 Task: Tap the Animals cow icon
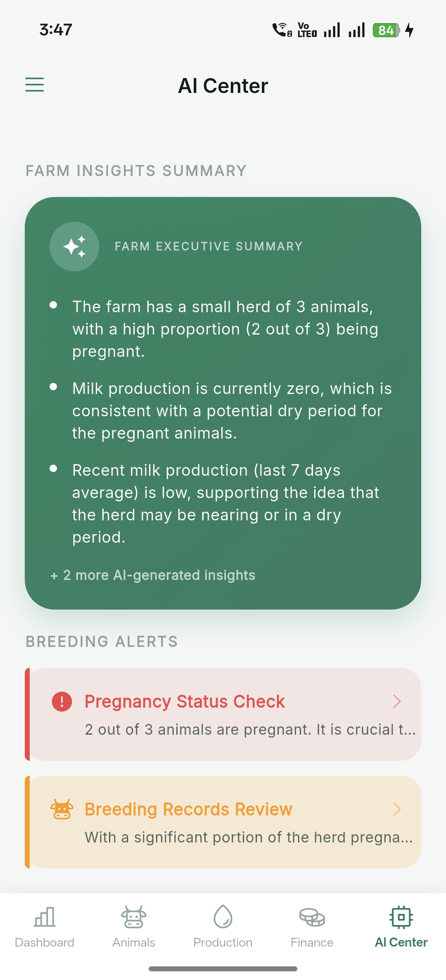coord(134,917)
